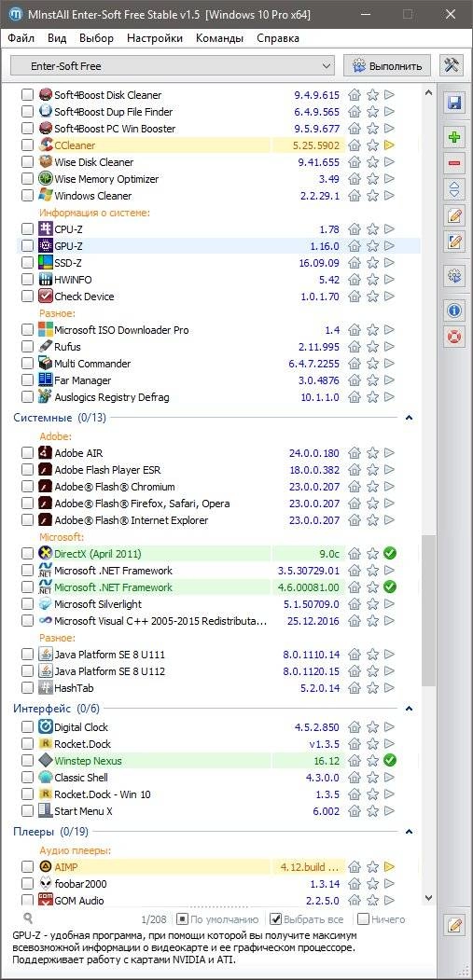Click the star icon for Microsoft Silverlight
The image size is (473, 980).
coord(373,604)
